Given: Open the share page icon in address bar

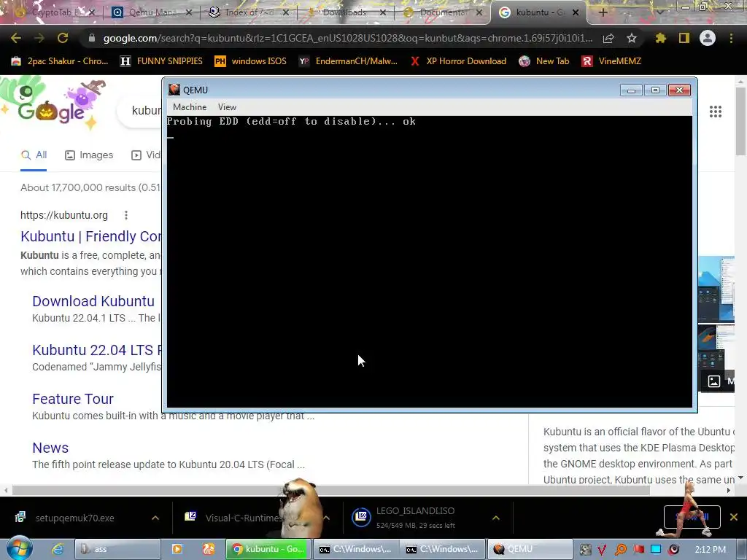Looking at the screenshot, I should (x=608, y=39).
